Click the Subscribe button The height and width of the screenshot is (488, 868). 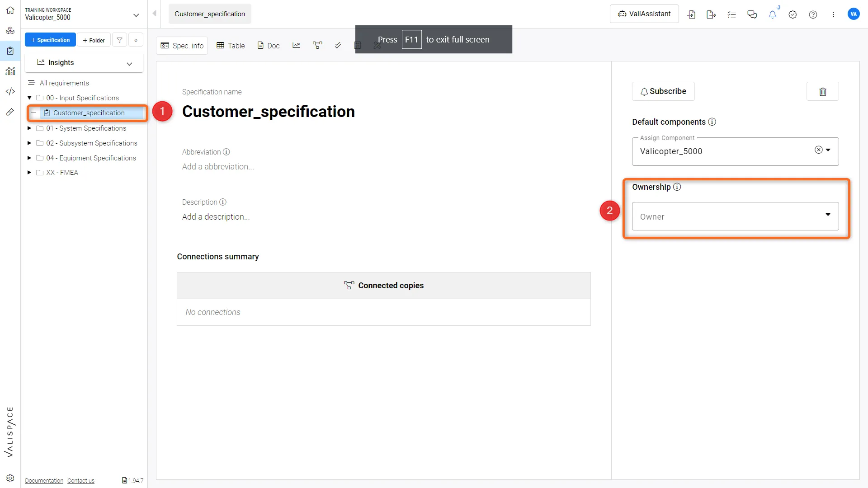click(x=663, y=91)
